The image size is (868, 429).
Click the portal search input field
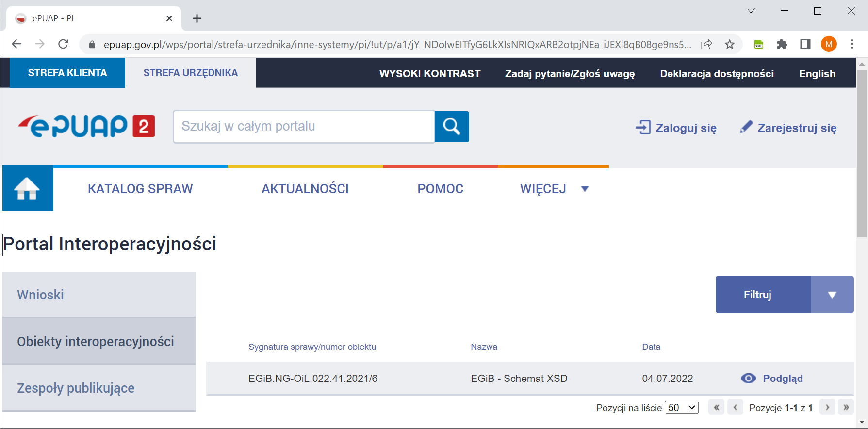point(304,127)
